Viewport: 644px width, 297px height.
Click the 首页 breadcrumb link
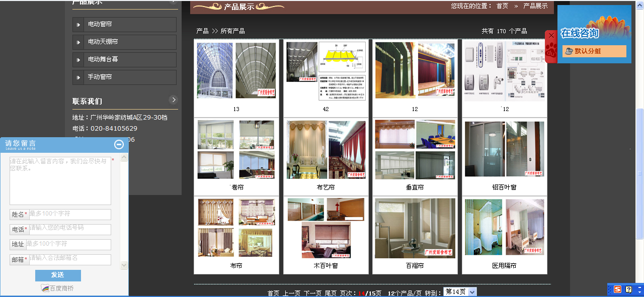click(502, 6)
